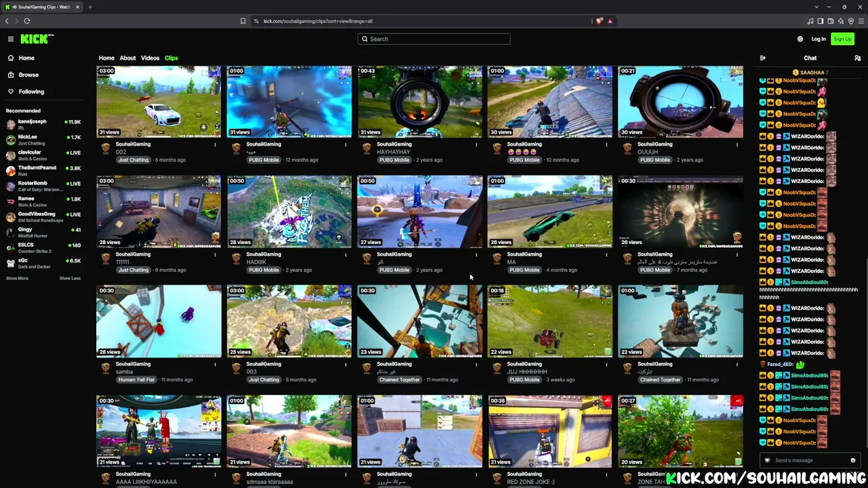The height and width of the screenshot is (488, 868).
Task: Click the Send a message chat field
Action: pos(810,460)
